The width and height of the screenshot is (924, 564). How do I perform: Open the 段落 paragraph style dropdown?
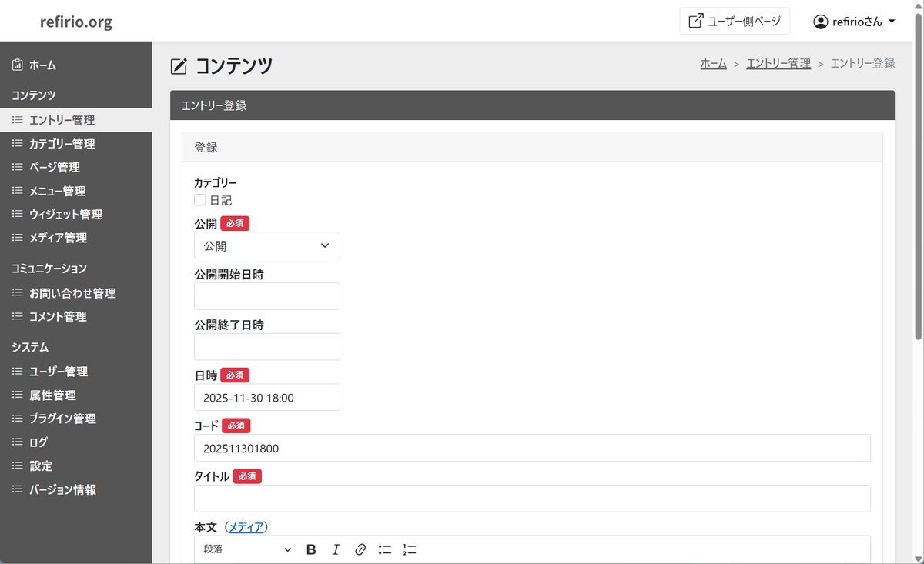(247, 549)
